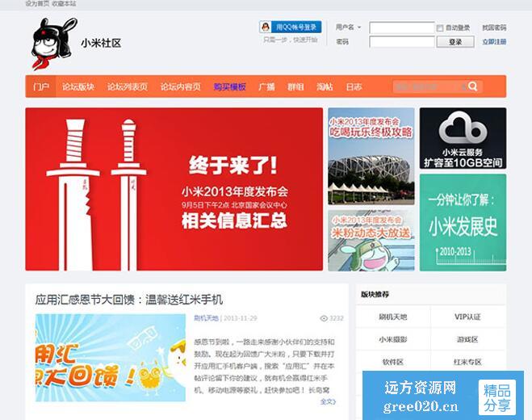Viewport: 532px width, 420px height.
Task: Click the QQ penguin login icon
Action: [266, 27]
